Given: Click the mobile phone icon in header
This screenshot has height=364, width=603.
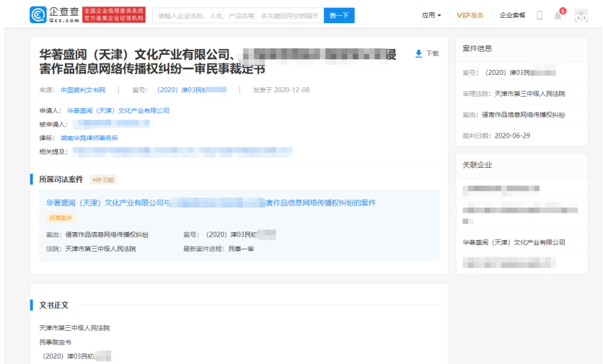Looking at the screenshot, I should [x=540, y=15].
